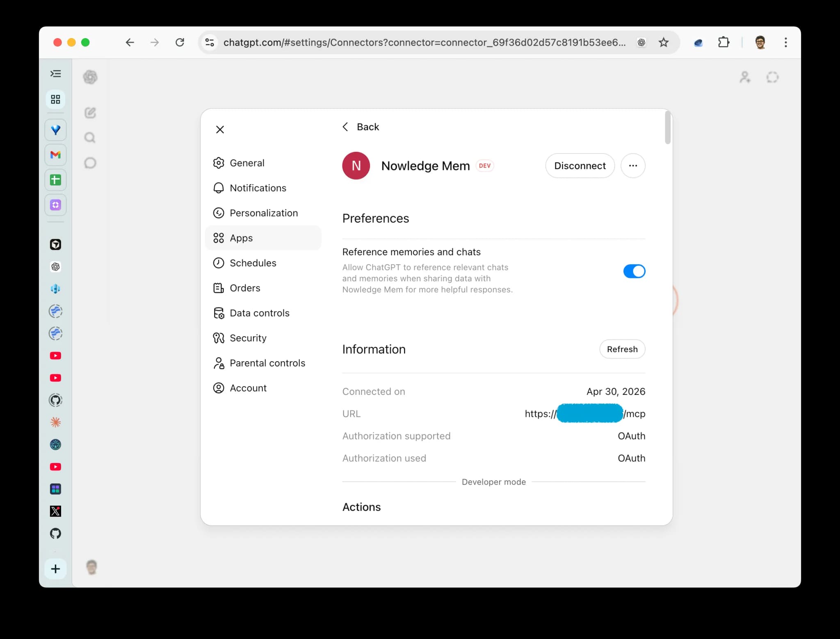Open the pinned blue Y tab
The width and height of the screenshot is (840, 639).
point(55,130)
